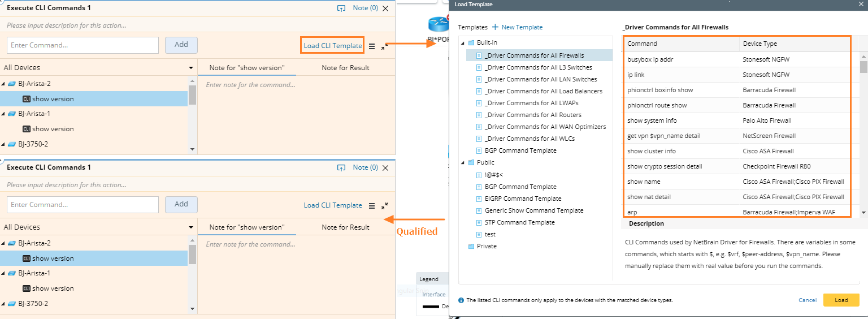The image size is (868, 319).
Task: Click the BJ-3750-2 device icon in the upper panel
Action: 11,144
